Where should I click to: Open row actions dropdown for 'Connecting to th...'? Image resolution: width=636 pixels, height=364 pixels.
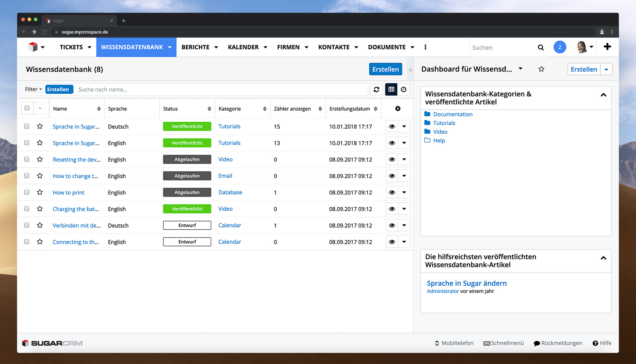point(404,242)
